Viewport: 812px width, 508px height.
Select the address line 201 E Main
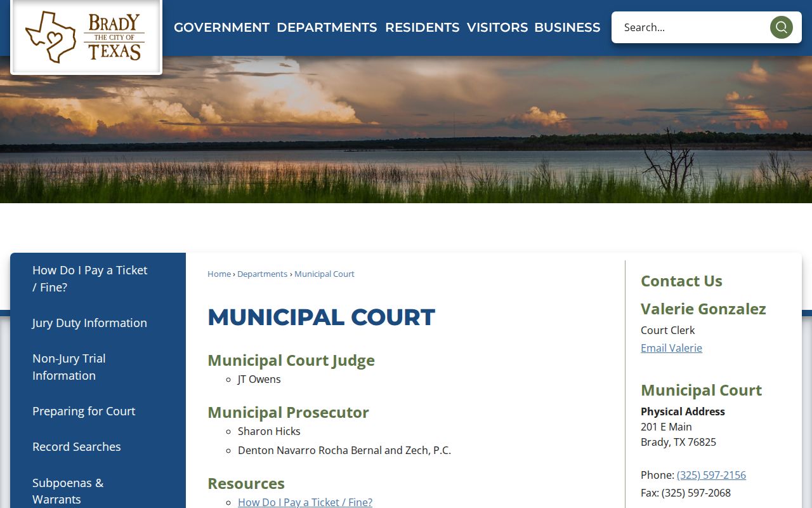(x=666, y=427)
